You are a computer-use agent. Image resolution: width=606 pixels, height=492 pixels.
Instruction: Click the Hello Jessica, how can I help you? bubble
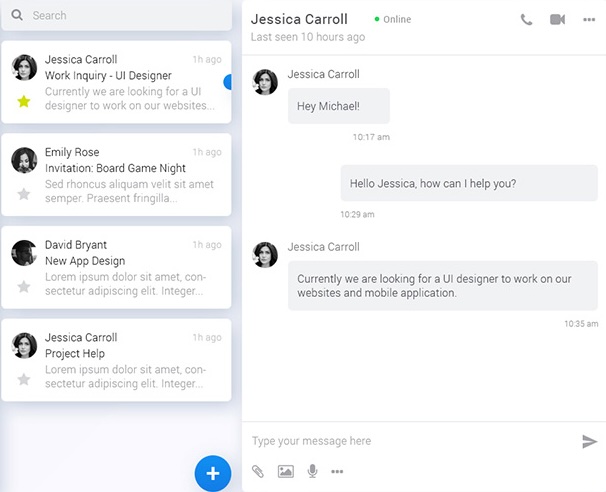point(469,183)
